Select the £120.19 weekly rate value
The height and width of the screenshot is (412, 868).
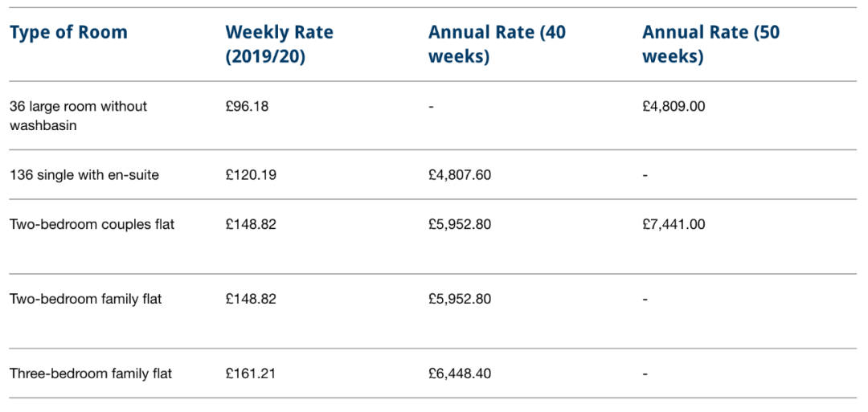click(251, 175)
